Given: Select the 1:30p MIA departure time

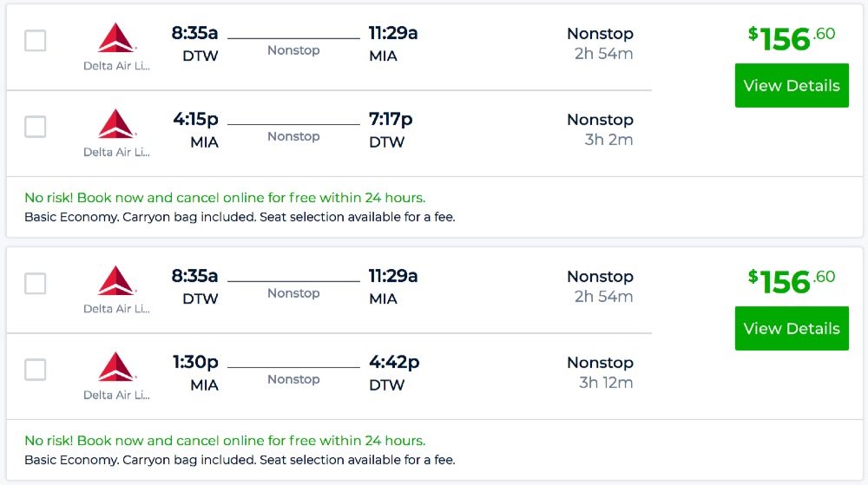Looking at the screenshot, I should [x=195, y=362].
